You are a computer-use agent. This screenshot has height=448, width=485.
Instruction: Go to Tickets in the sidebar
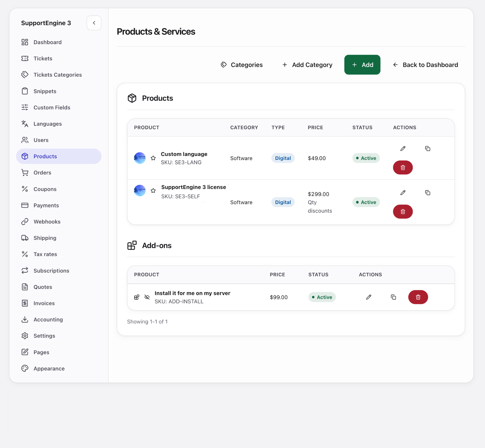tap(59, 58)
